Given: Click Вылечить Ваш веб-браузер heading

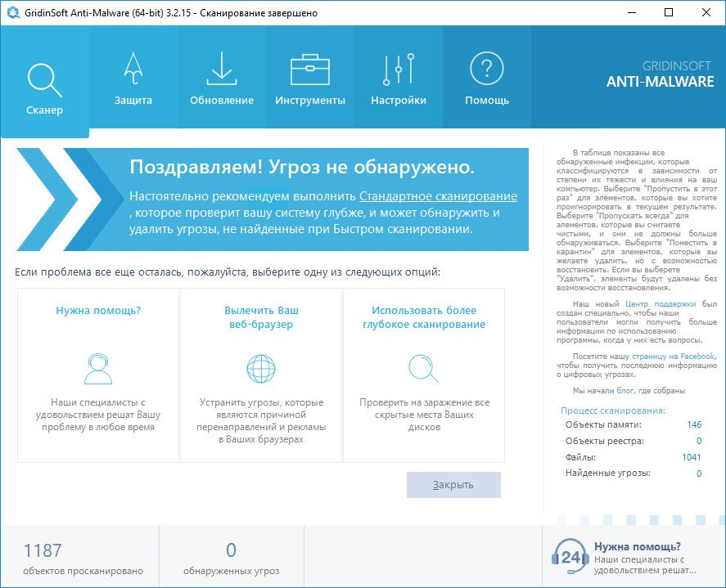Looking at the screenshot, I should pyautogui.click(x=261, y=317).
